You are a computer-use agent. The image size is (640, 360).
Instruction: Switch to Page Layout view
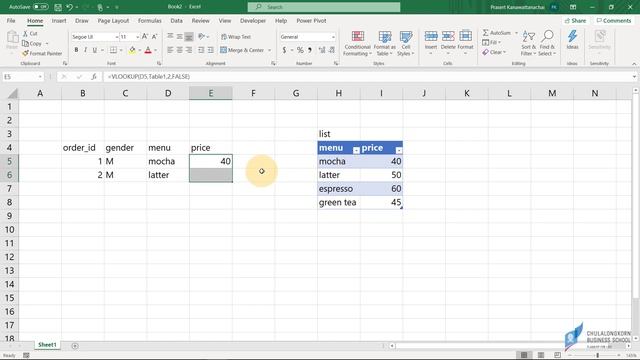[541, 355]
